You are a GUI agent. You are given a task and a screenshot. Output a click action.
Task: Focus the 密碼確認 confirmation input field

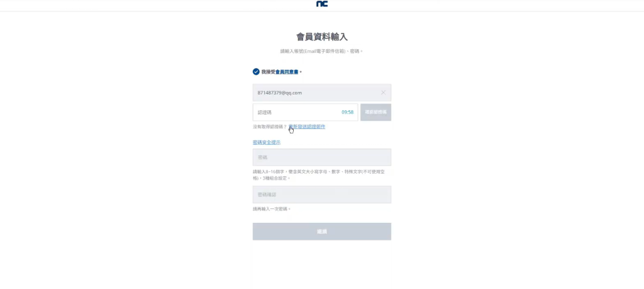tap(322, 195)
